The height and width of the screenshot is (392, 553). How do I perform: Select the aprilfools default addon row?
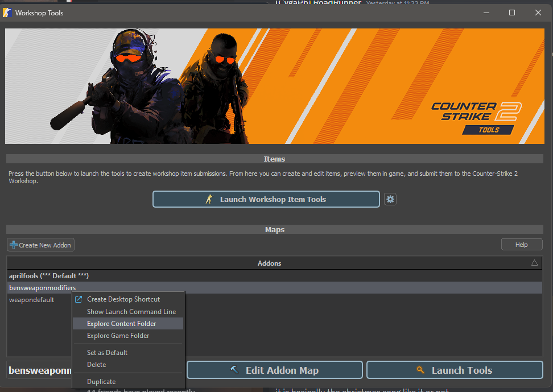[x=274, y=276]
